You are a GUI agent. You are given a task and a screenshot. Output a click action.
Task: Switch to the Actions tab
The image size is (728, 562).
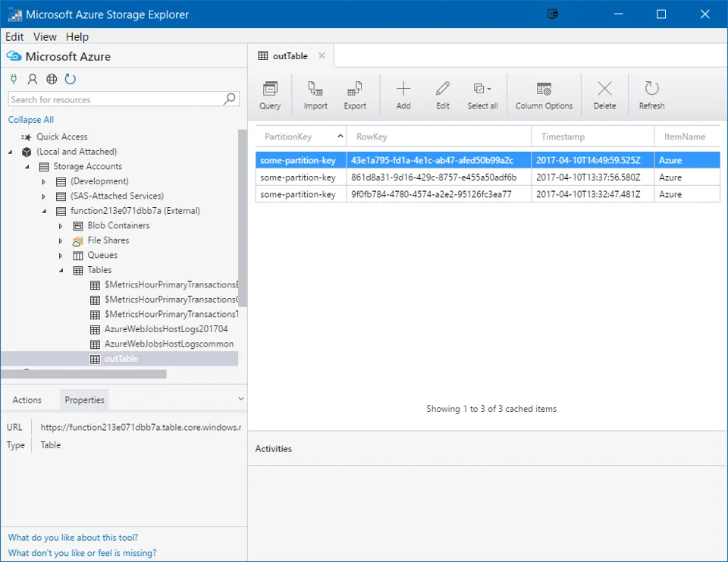[x=27, y=400]
